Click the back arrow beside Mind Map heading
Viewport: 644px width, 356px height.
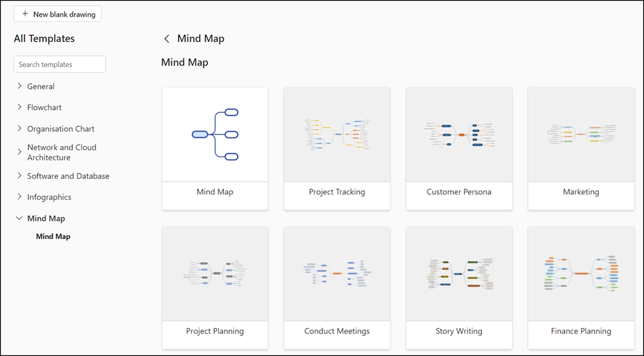pyautogui.click(x=166, y=39)
